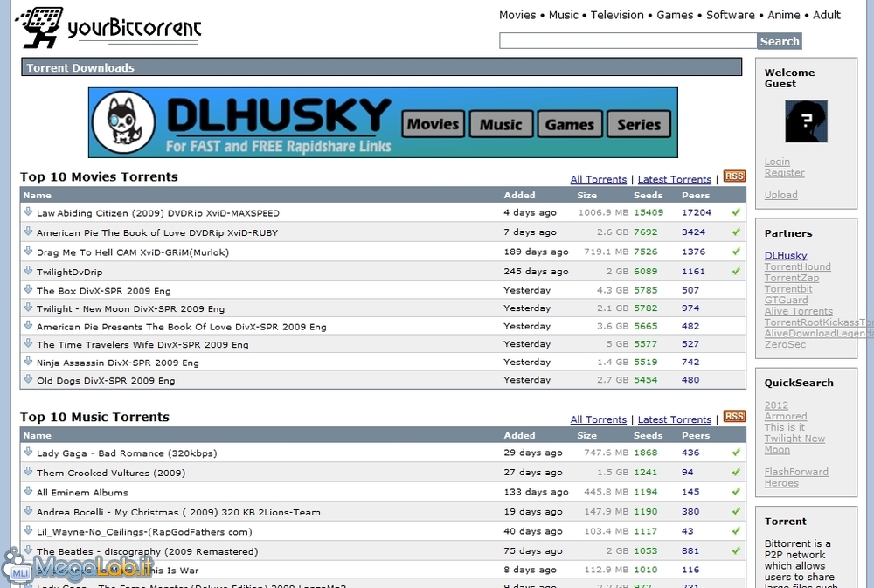Click download arrow for Old Dogs
The image size is (874, 588).
point(28,379)
